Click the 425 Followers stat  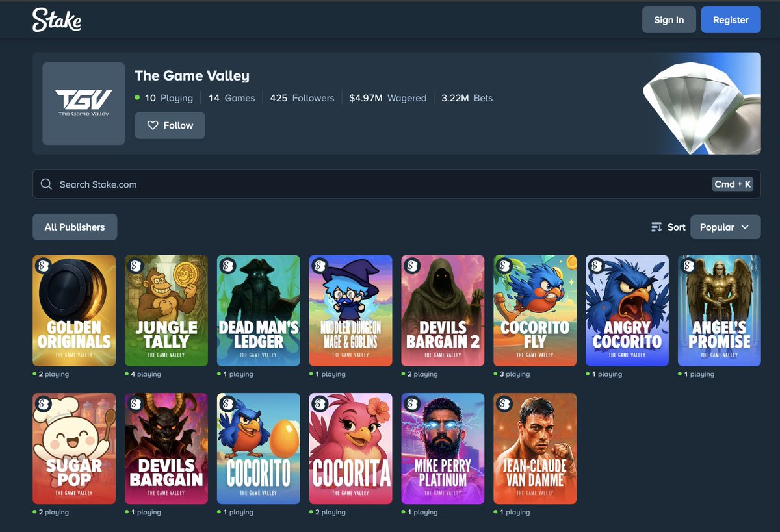click(x=302, y=98)
